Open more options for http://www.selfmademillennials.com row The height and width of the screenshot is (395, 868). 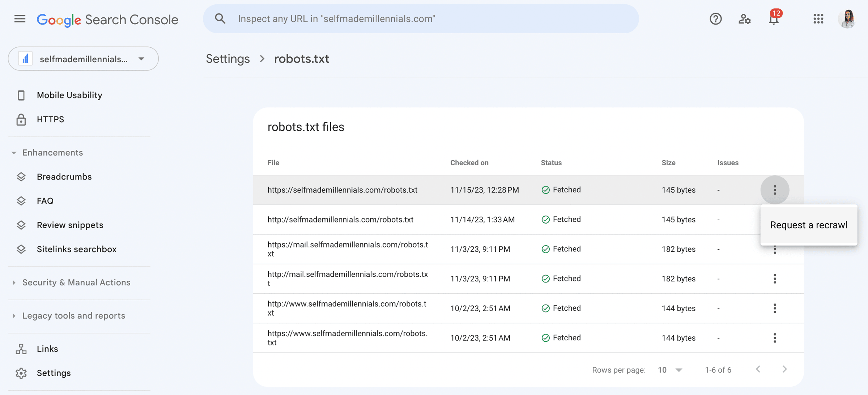click(775, 309)
